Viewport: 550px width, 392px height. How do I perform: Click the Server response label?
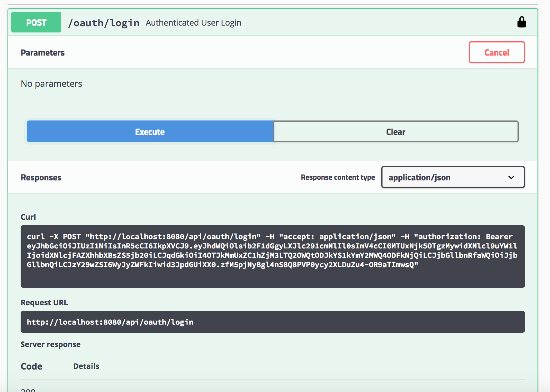coord(51,344)
